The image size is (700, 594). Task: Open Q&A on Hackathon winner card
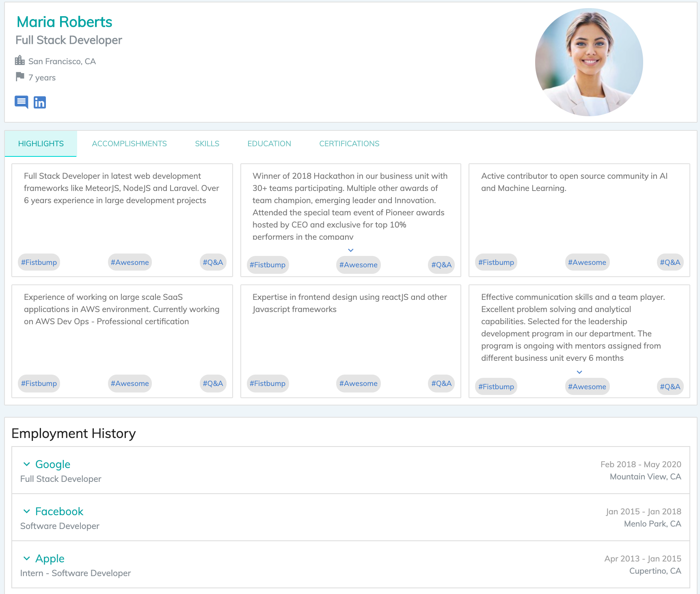[x=442, y=265]
